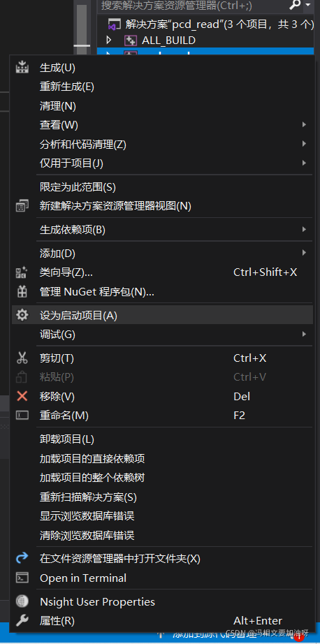Click the class wizard icon
The width and height of the screenshot is (320, 644).
click(x=22, y=272)
